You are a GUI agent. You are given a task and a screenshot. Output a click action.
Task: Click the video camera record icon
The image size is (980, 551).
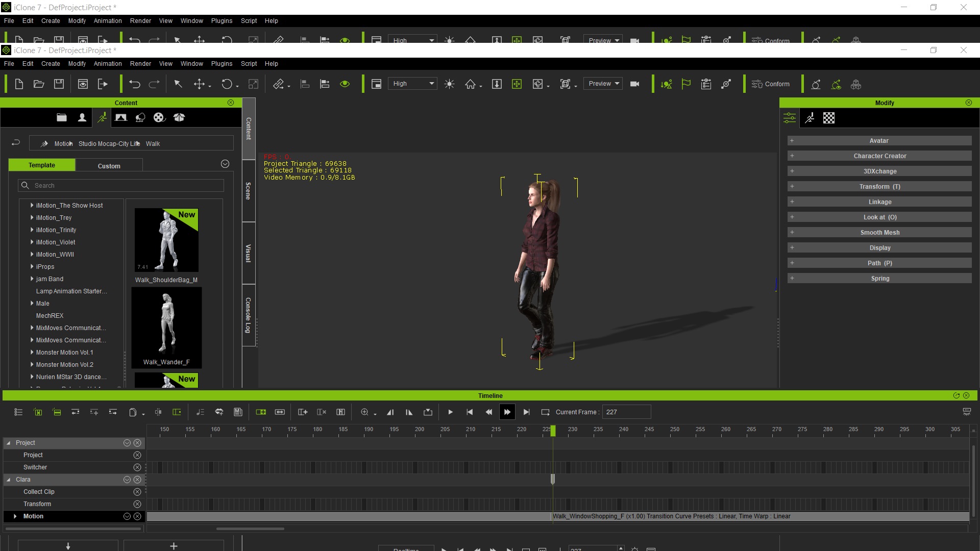[x=635, y=84]
